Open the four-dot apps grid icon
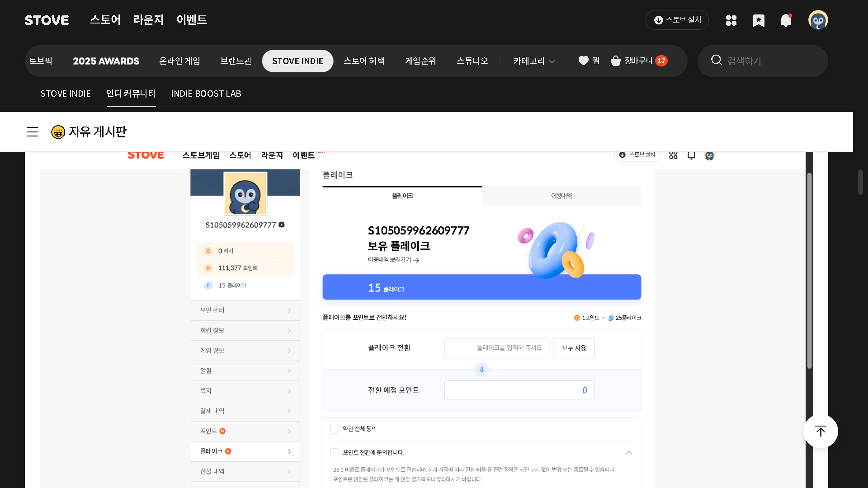Viewport: 868px width, 488px height. (x=731, y=20)
